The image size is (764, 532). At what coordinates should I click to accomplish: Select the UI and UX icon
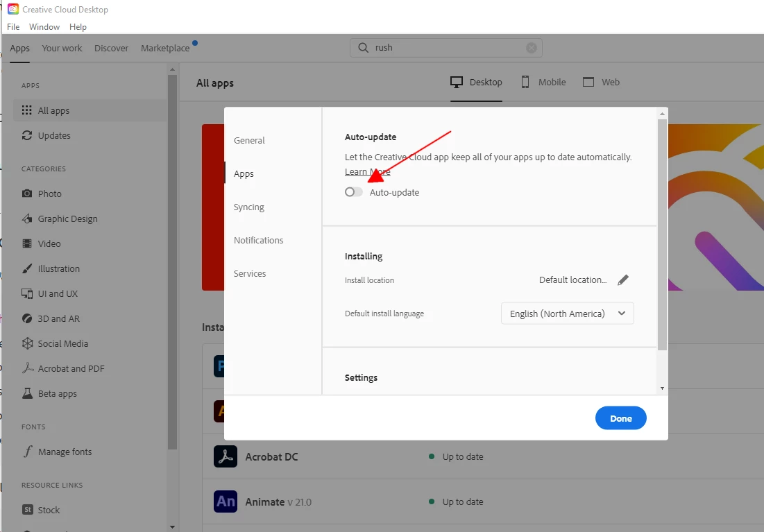[x=27, y=293]
